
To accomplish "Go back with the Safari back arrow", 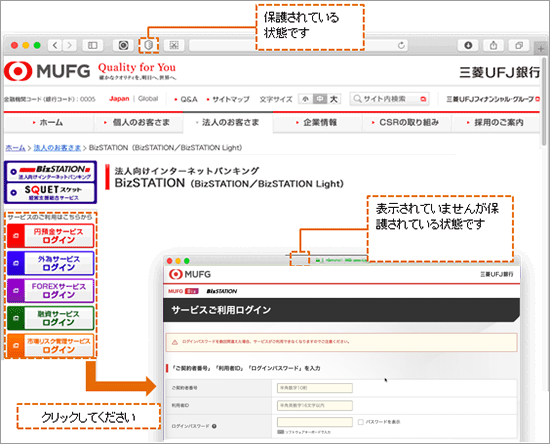I will coord(55,45).
